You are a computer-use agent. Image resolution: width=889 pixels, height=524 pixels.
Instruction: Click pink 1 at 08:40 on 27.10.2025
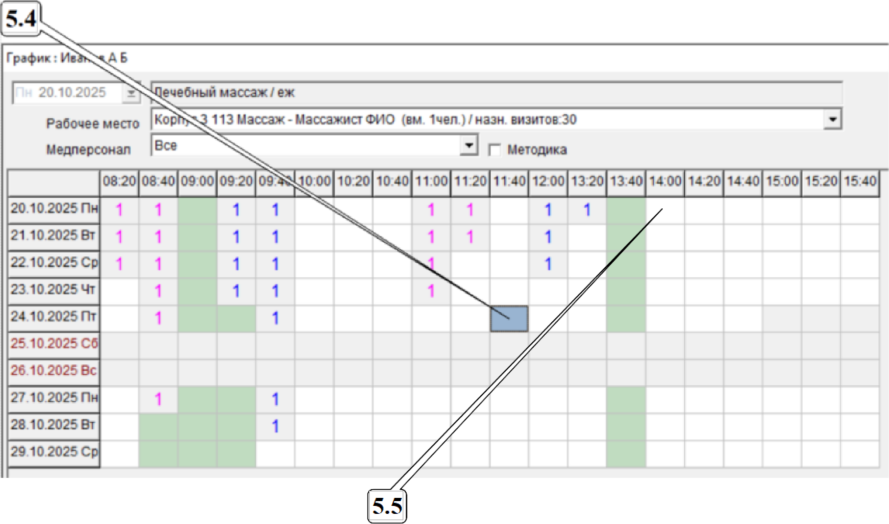click(158, 400)
